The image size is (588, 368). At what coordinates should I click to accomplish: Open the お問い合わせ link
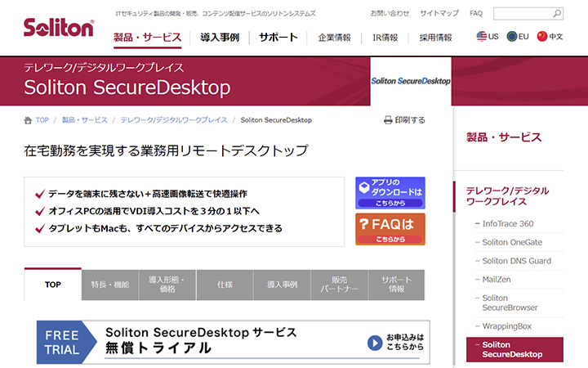(390, 13)
